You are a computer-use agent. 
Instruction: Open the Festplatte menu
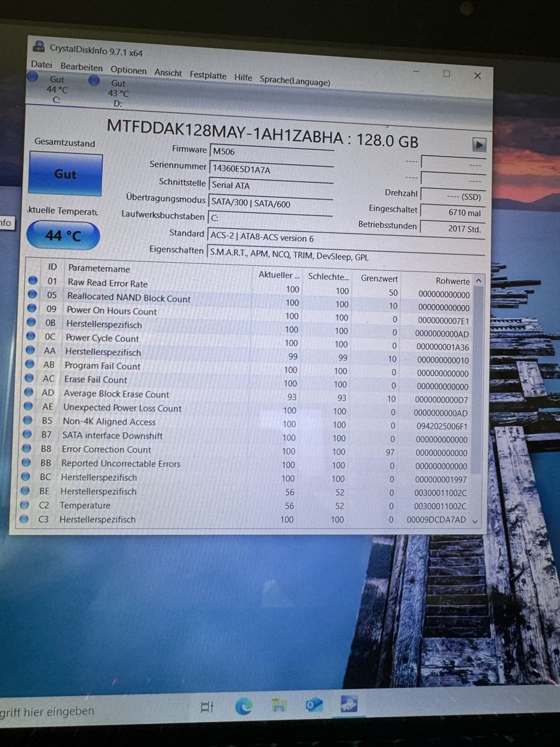click(x=208, y=75)
